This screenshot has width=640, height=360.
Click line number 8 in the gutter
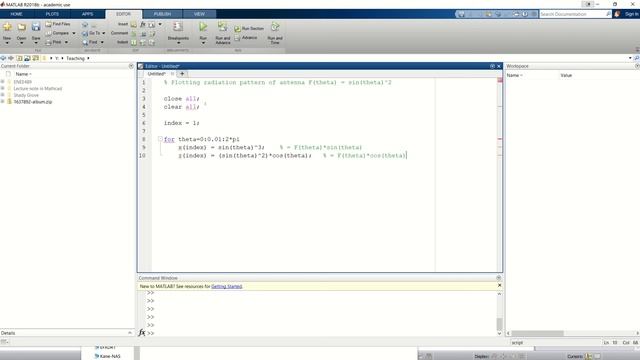pyautogui.click(x=143, y=139)
